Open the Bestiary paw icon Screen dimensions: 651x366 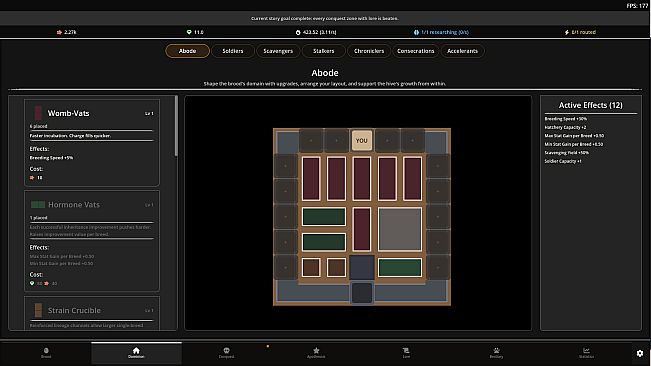point(496,351)
